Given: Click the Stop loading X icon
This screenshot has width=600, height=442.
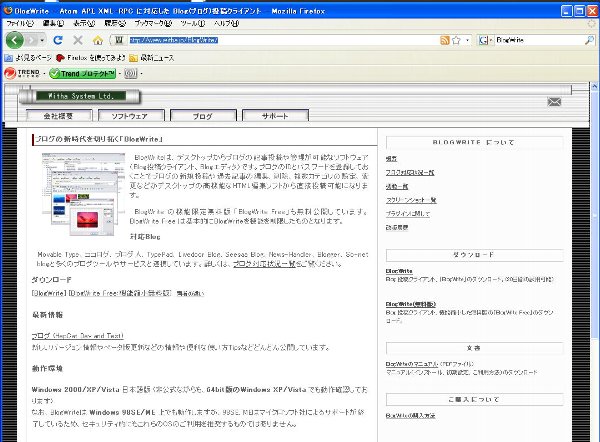Looking at the screenshot, I should (78, 40).
